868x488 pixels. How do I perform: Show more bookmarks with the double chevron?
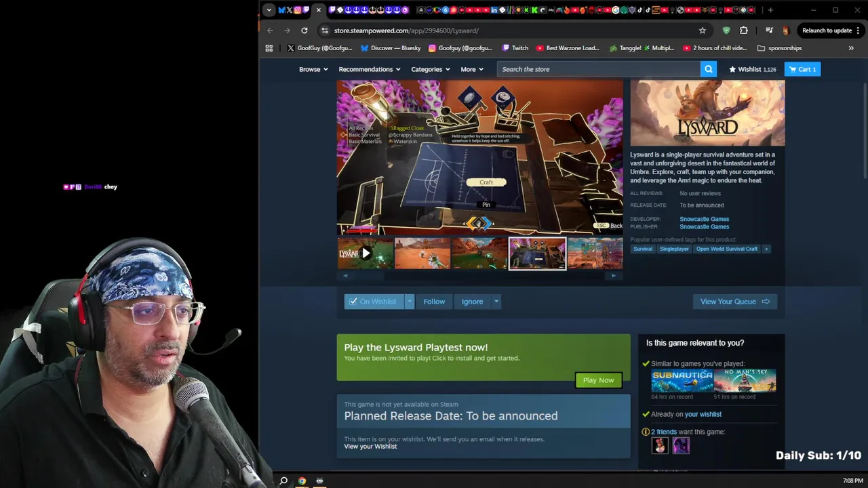[851, 48]
